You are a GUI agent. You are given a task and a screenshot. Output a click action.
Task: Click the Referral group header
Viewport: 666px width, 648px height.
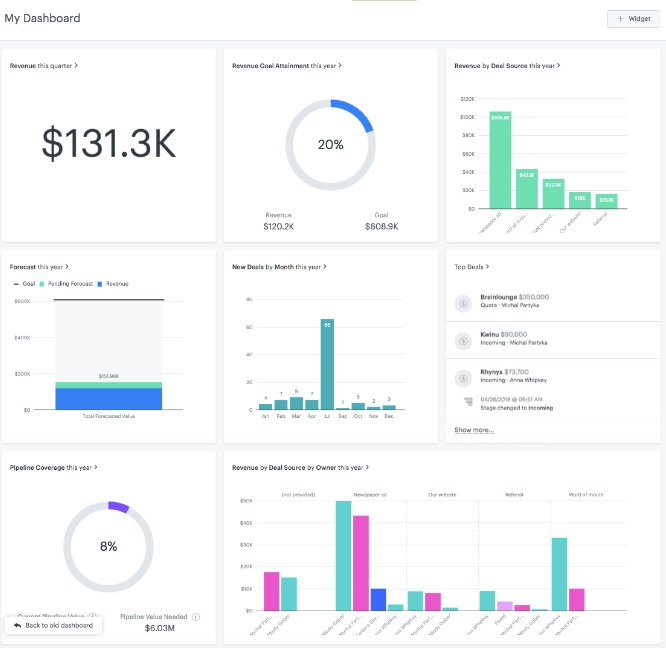click(514, 495)
